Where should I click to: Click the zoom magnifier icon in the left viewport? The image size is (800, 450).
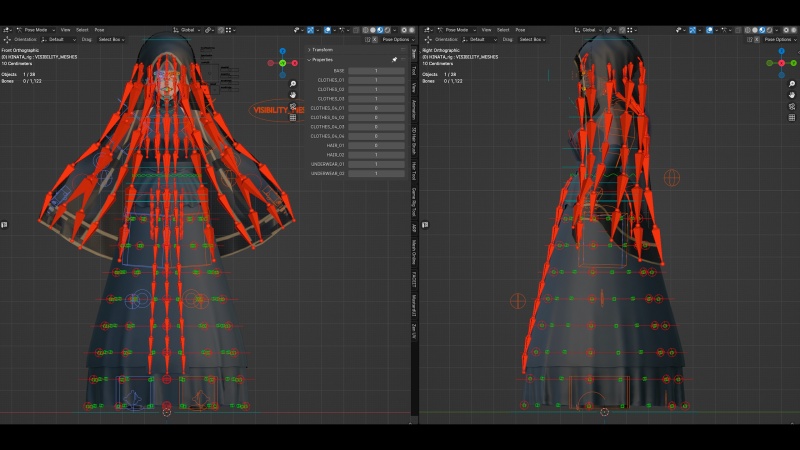(x=292, y=83)
